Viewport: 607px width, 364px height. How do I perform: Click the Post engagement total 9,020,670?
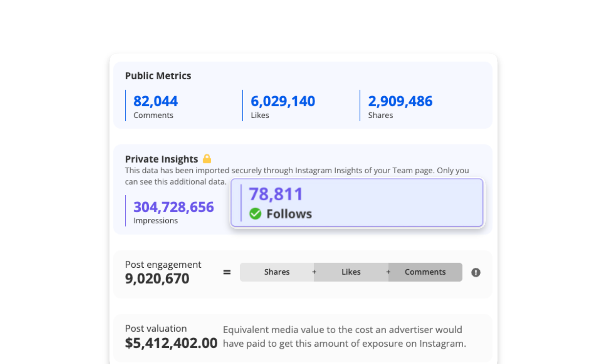coord(157,279)
